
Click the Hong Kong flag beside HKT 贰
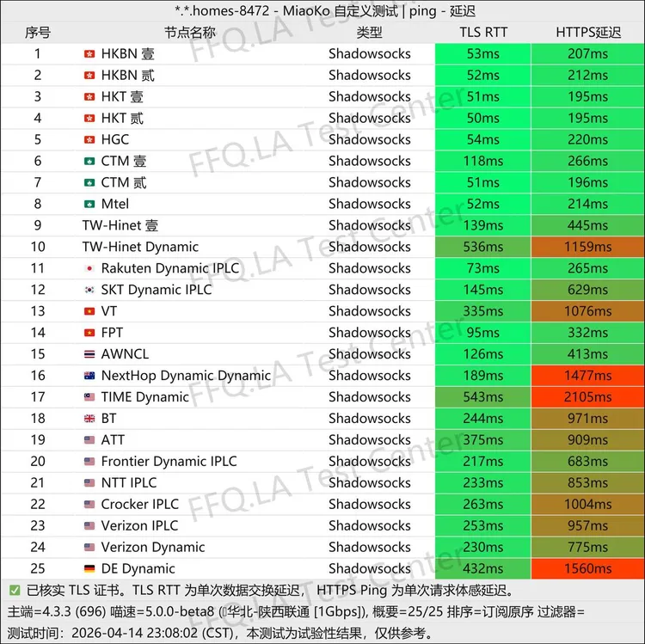pyautogui.click(x=89, y=119)
